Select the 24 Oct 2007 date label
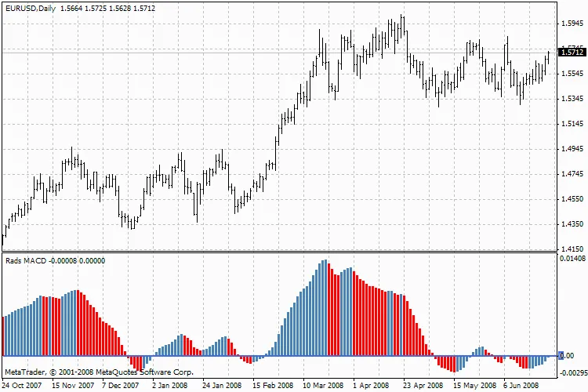Screen dimensions: 588x392 (22, 386)
